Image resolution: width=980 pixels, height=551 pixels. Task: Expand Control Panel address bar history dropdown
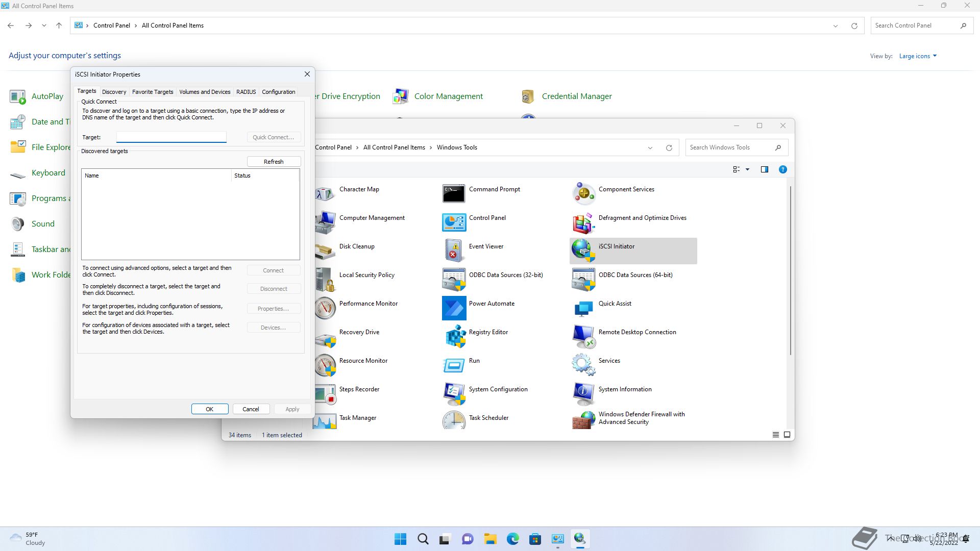click(836, 26)
